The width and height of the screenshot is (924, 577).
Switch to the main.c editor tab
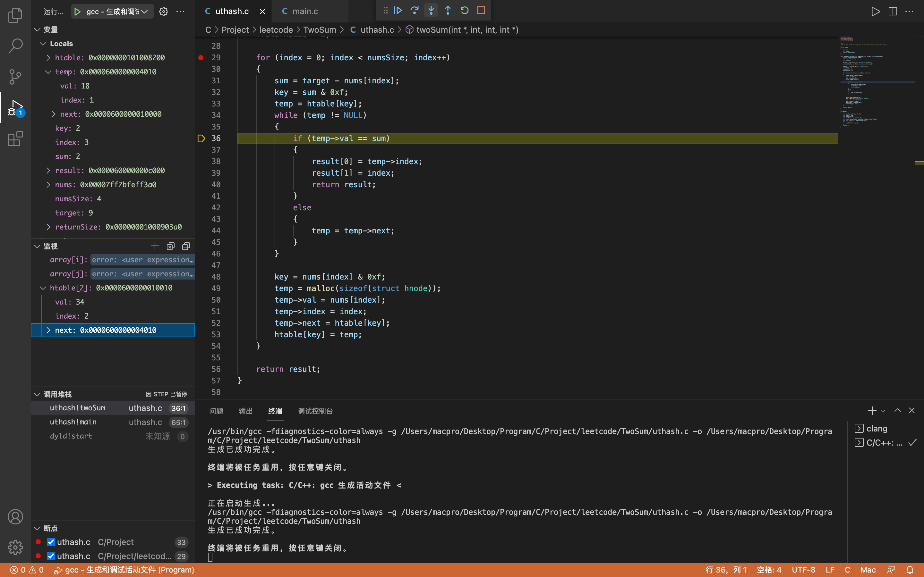305,12
